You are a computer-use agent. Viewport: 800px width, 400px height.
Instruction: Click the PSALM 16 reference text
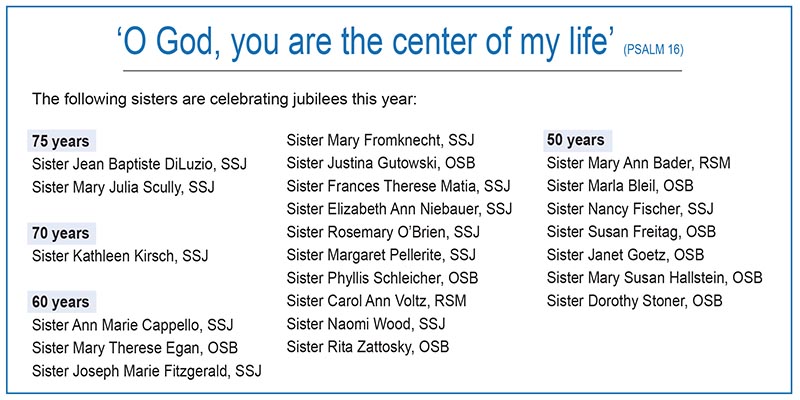point(653,50)
